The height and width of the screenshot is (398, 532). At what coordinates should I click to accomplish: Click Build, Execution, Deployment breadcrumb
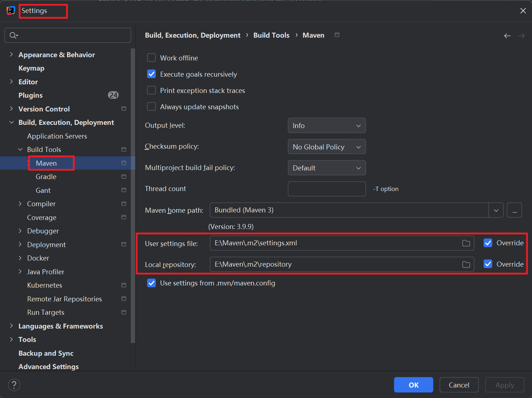193,35
